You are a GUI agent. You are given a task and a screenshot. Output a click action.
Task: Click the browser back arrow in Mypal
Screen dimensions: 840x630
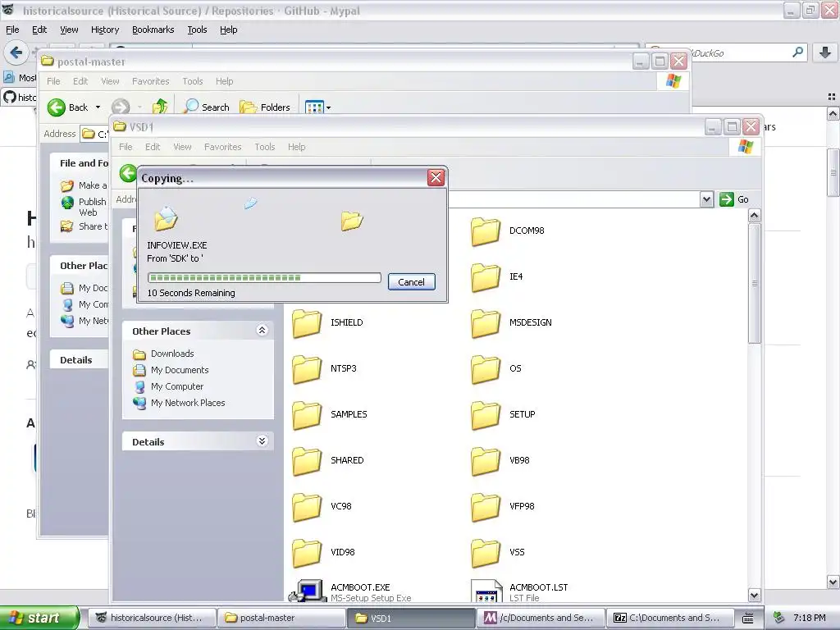point(16,52)
